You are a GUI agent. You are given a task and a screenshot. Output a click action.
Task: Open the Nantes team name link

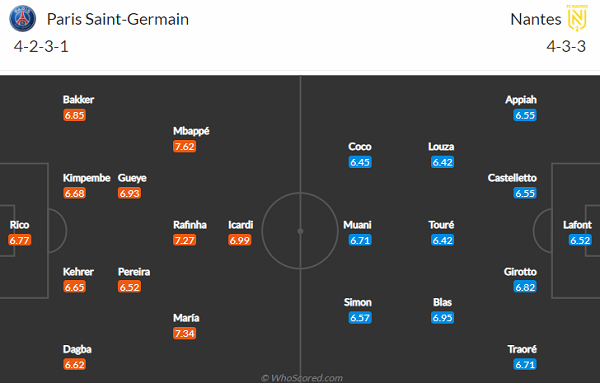(536, 19)
